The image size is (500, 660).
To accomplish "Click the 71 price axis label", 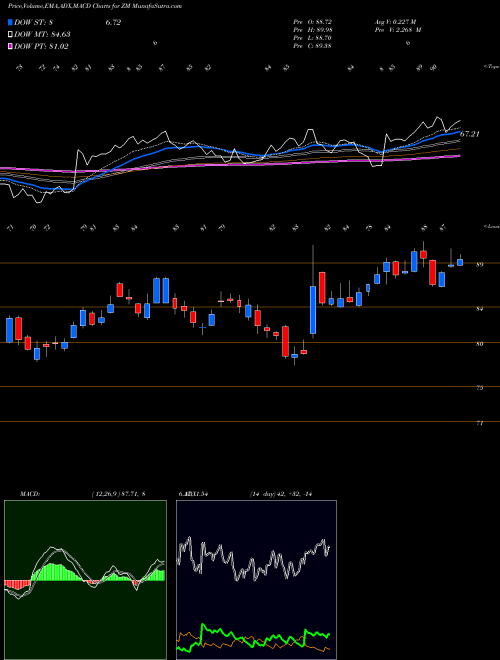I will 479,423.
